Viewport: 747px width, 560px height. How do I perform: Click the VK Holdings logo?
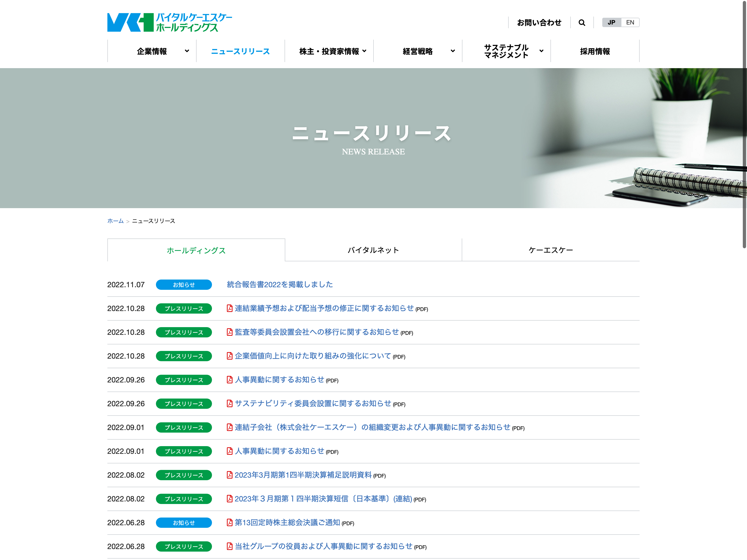169,23
